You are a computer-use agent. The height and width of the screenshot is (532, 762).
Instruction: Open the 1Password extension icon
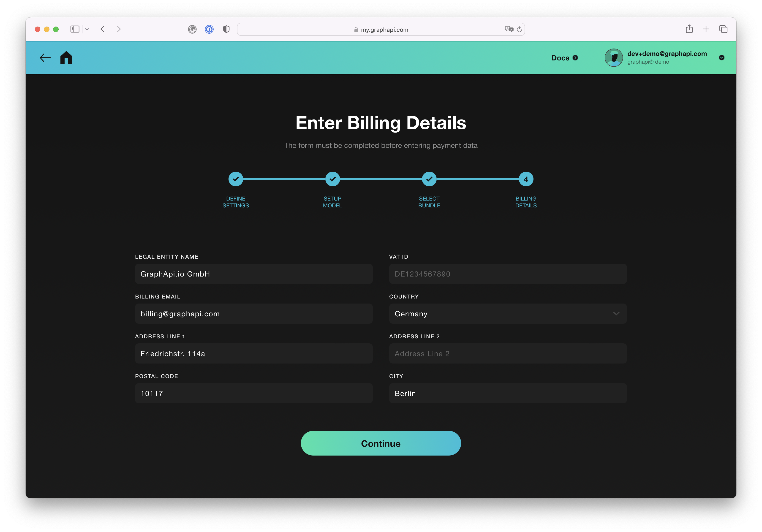click(x=209, y=30)
